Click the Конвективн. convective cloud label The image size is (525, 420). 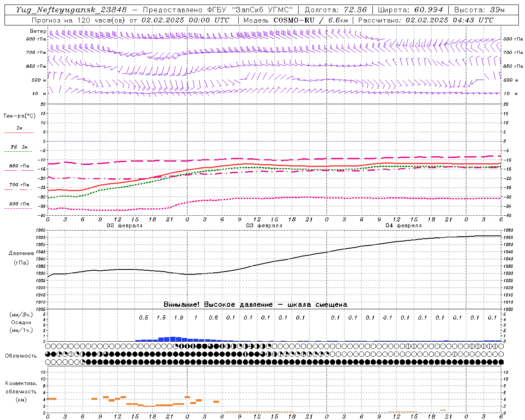(21, 383)
